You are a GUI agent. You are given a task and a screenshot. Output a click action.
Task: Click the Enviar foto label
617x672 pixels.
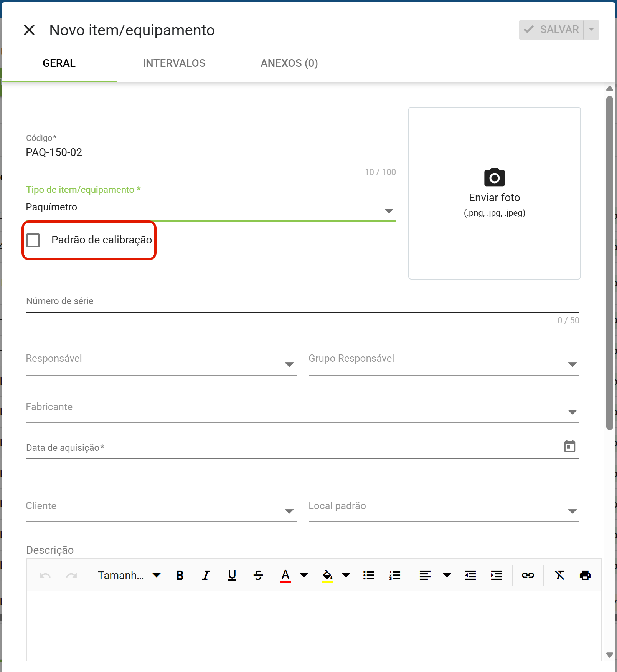pos(494,198)
